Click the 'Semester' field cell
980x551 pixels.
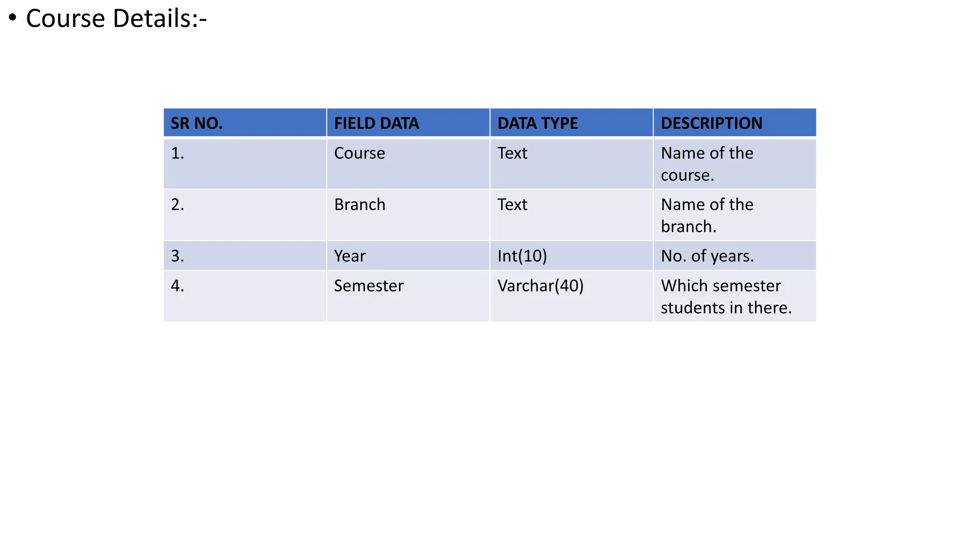[408, 296]
